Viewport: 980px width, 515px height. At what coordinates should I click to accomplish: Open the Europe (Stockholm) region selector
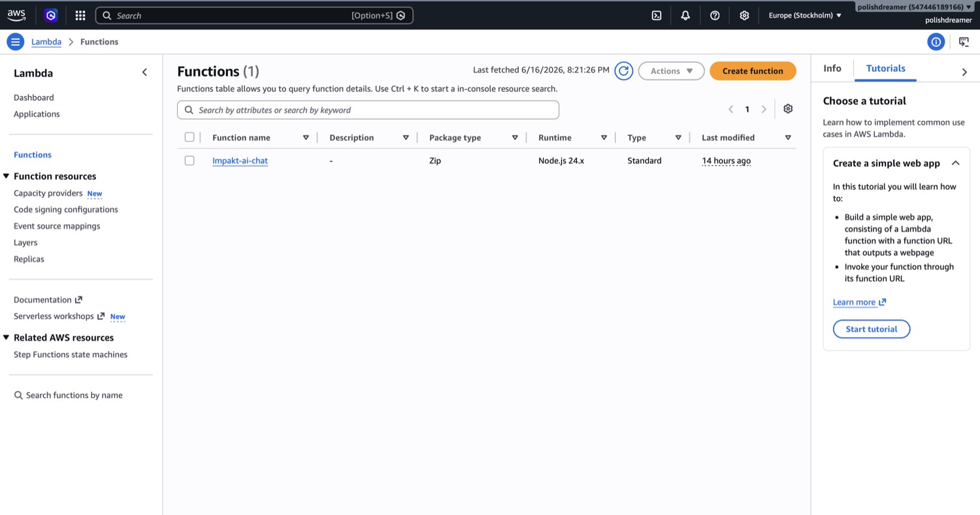(805, 16)
